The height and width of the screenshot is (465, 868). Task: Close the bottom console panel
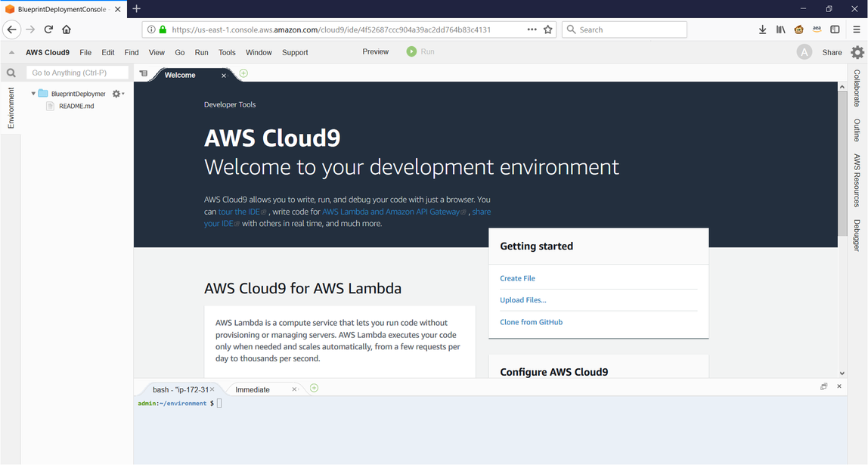tap(839, 386)
